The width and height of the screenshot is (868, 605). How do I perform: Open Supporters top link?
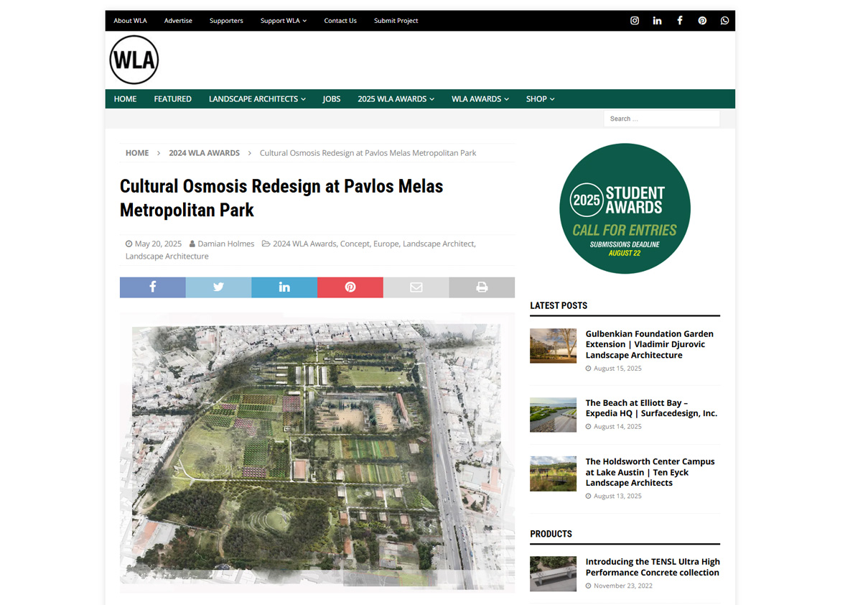click(x=226, y=21)
